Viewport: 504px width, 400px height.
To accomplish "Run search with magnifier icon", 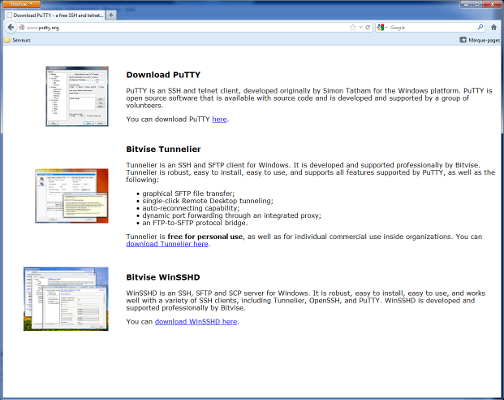I will tap(480, 27).
